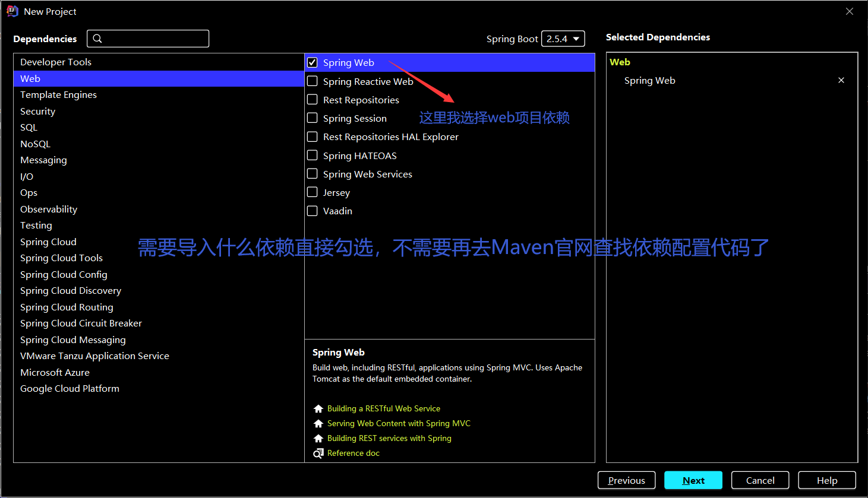This screenshot has height=498, width=868.
Task: Click the home icon beside Serving Web Content guide
Action: [318, 424]
